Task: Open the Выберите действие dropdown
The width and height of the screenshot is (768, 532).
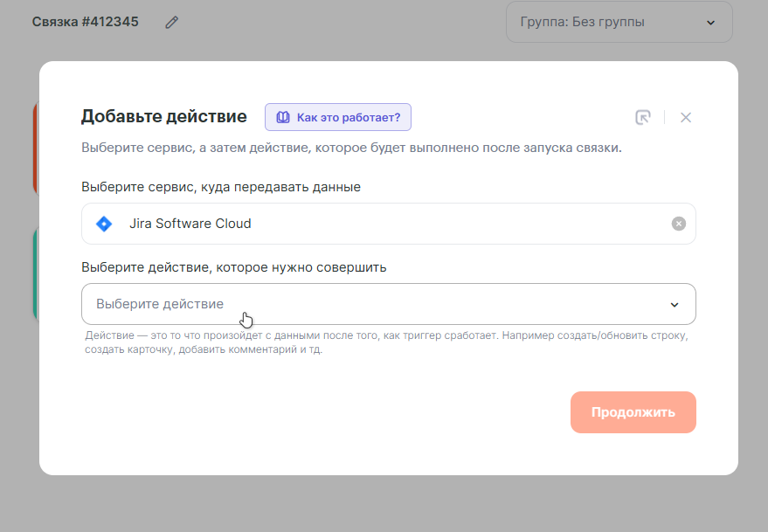Action: pos(389,304)
